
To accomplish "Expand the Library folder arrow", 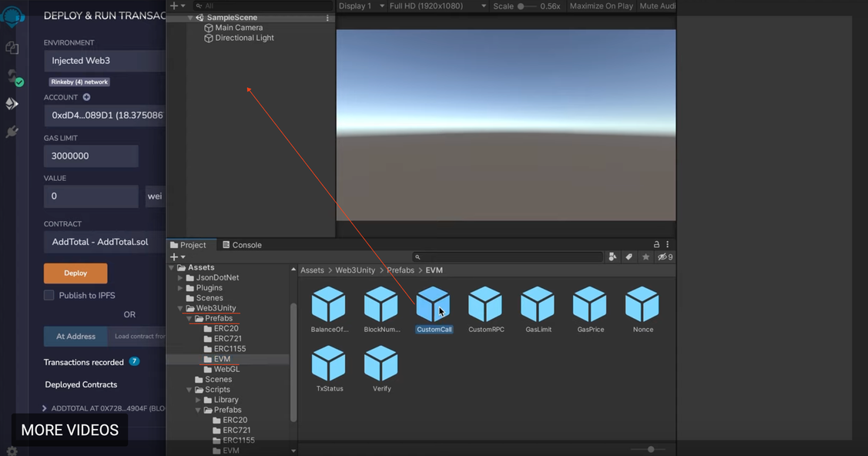I will coord(198,400).
